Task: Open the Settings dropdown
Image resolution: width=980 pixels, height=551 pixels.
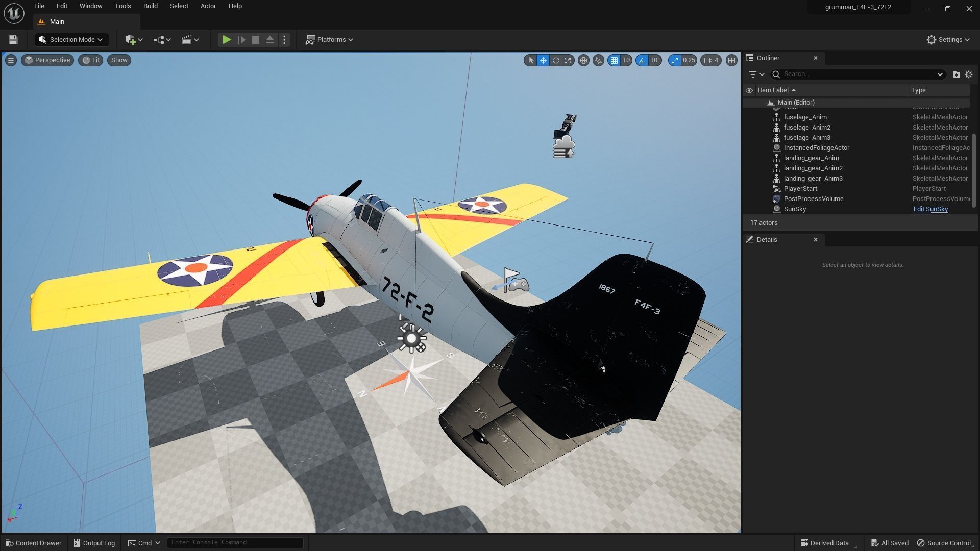Action: pyautogui.click(x=948, y=40)
